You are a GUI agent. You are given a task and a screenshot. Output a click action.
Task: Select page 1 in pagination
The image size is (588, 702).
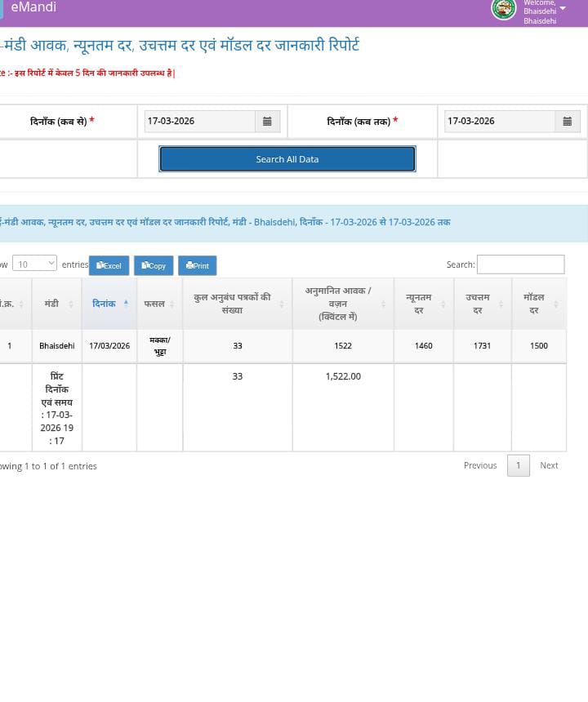point(518,465)
